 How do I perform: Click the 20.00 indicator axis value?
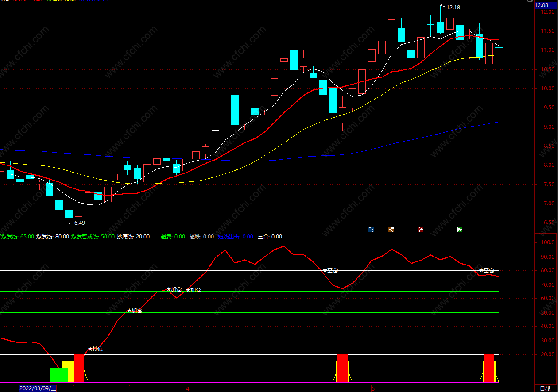pyautogui.click(x=547, y=354)
